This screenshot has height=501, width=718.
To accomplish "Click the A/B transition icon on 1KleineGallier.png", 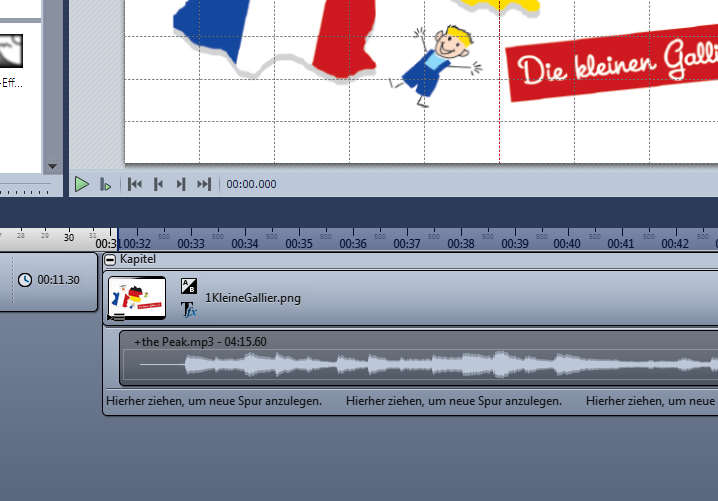I will [188, 286].
